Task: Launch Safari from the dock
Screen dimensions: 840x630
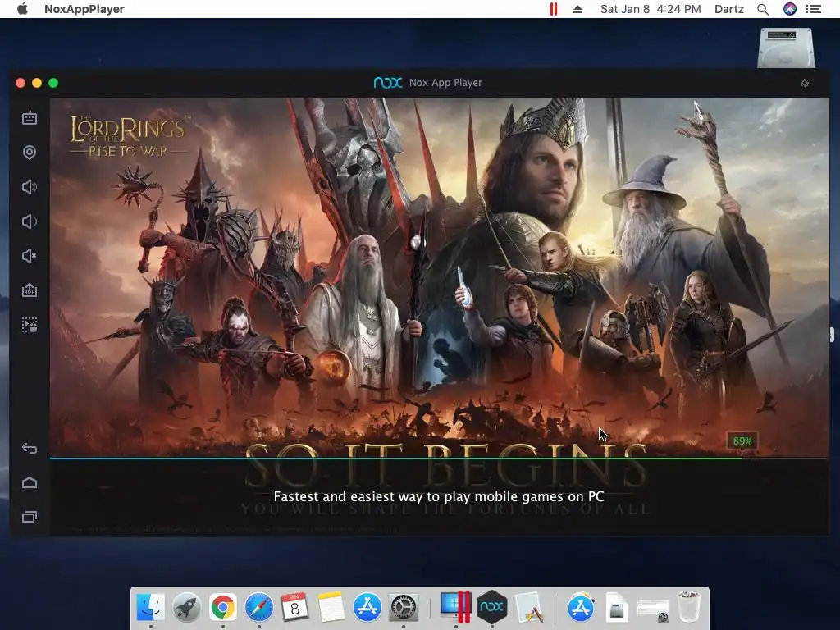Action: pyautogui.click(x=258, y=607)
